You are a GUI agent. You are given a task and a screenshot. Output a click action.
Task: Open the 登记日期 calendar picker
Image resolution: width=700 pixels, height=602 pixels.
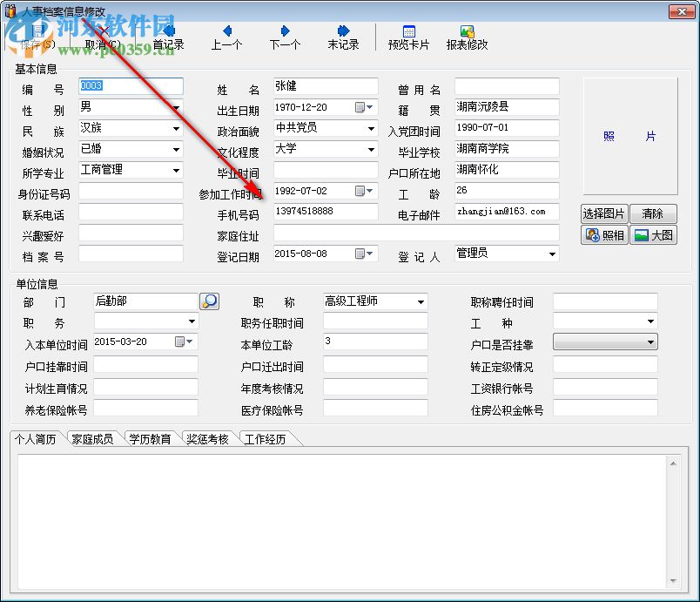tap(364, 254)
